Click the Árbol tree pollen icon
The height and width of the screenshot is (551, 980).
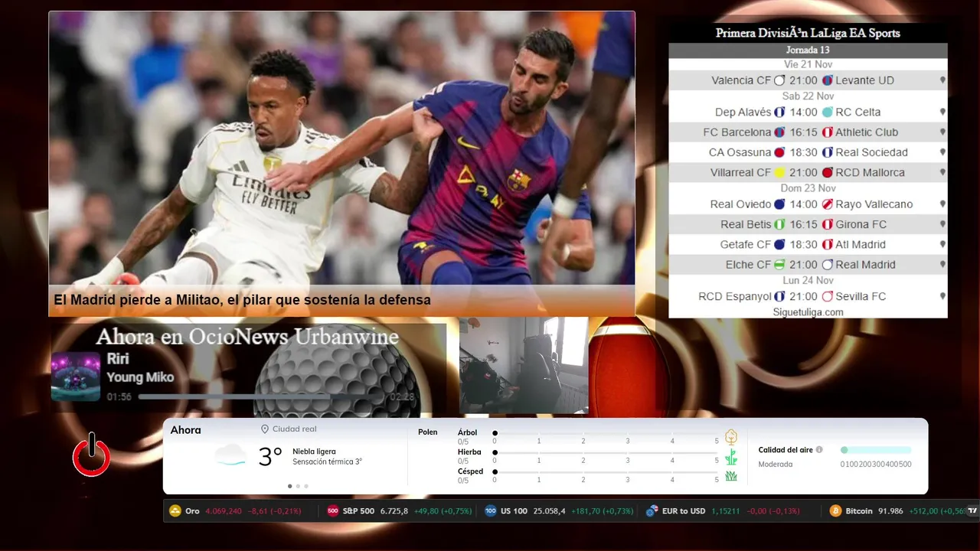tap(731, 437)
